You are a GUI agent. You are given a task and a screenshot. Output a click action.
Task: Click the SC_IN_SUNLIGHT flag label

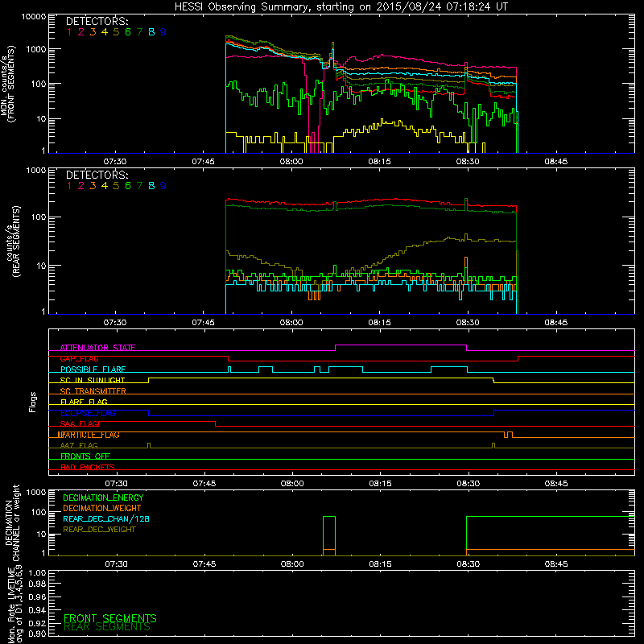(x=93, y=380)
